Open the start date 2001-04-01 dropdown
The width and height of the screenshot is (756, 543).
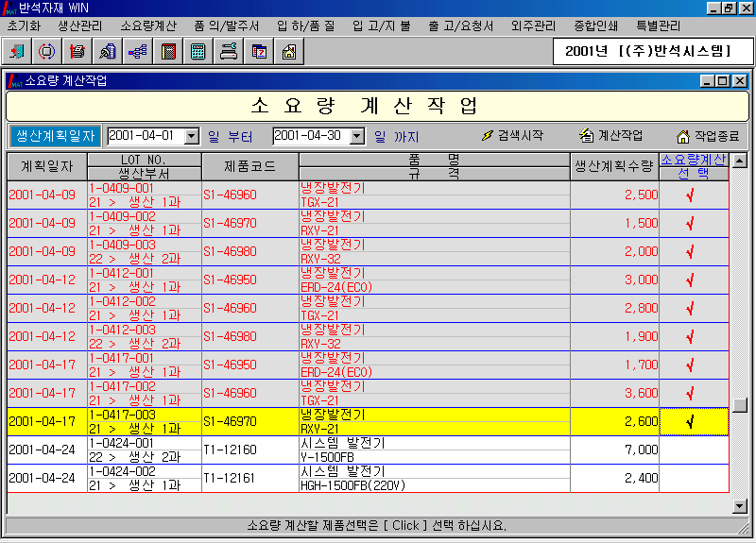coord(192,136)
